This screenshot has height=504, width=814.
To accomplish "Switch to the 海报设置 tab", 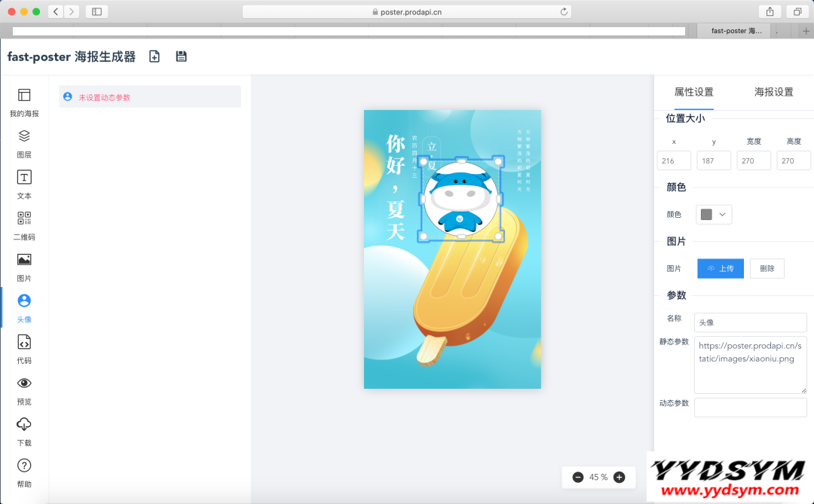I will pos(773,92).
